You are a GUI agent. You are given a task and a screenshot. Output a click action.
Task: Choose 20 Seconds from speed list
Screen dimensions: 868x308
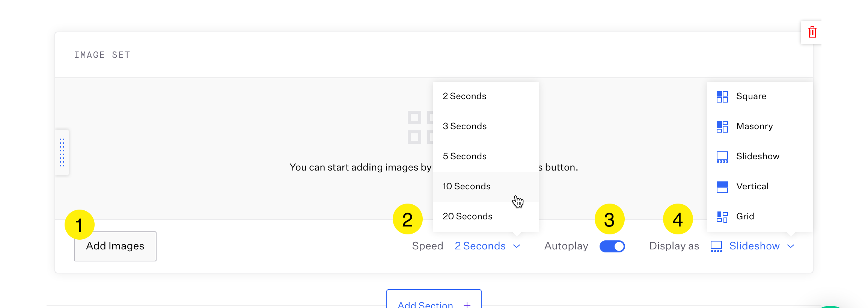(x=467, y=216)
